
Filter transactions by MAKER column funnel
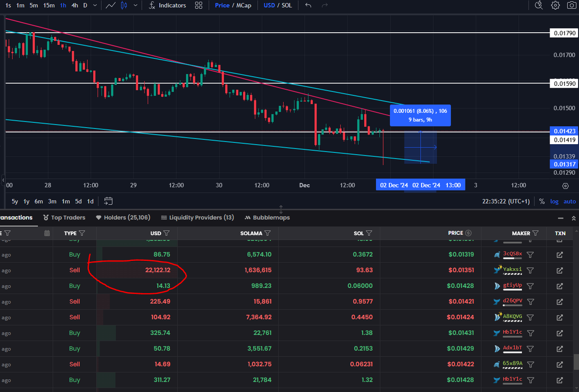536,233
